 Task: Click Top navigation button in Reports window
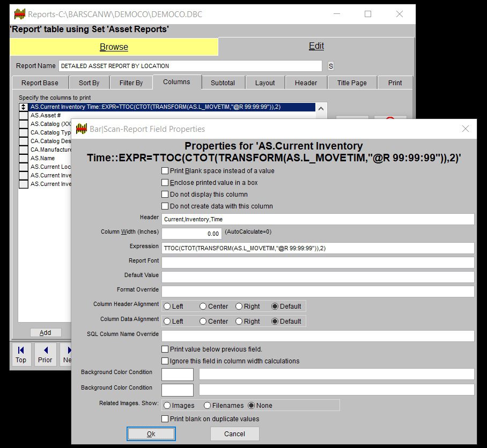(x=21, y=355)
